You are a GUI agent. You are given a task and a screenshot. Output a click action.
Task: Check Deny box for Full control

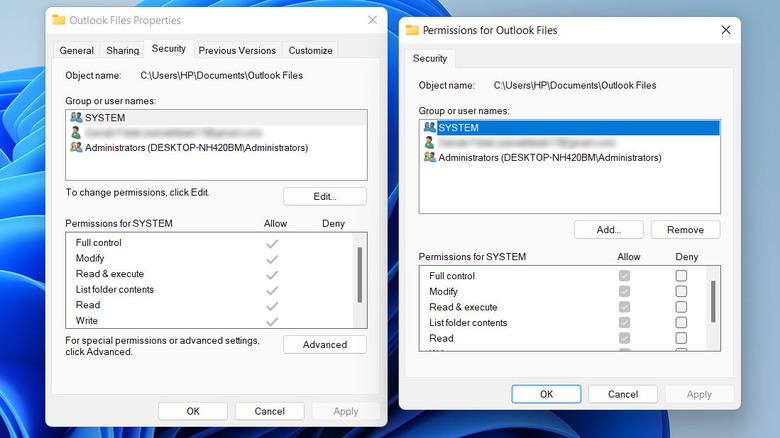pos(681,276)
